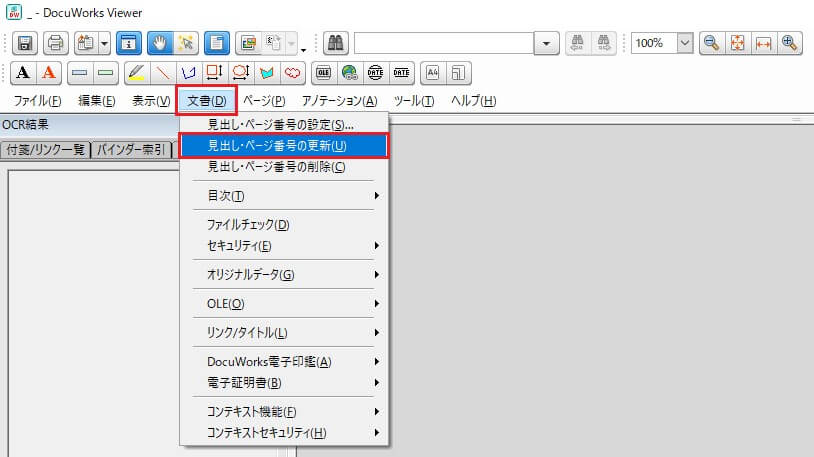Select the yellow highlighter marker tool

137,73
